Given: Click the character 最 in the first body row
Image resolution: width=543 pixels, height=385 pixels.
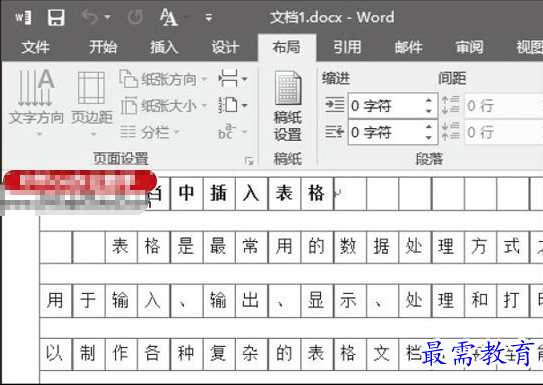Looking at the screenshot, I should pos(219,247).
